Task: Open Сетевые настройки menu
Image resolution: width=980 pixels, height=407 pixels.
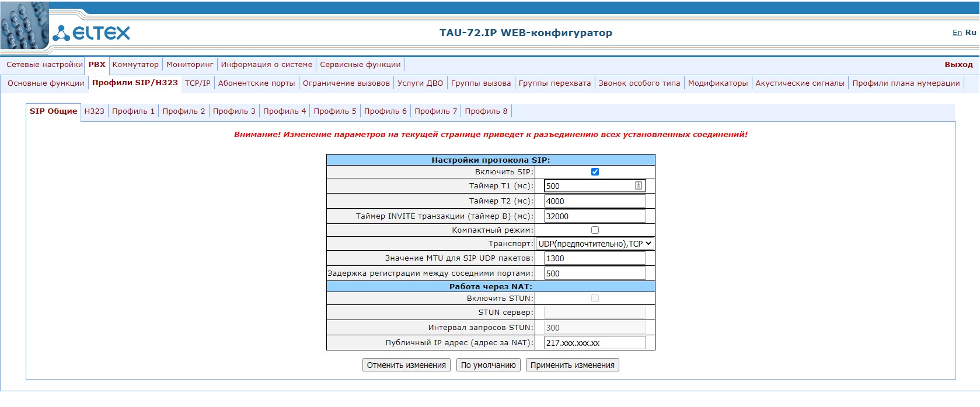Action: tap(44, 65)
